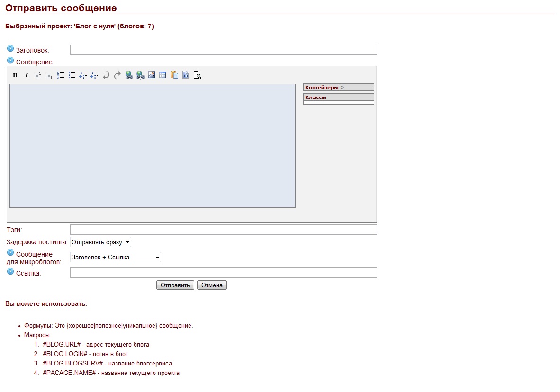Insert a hyperlink with the link icon

129,75
